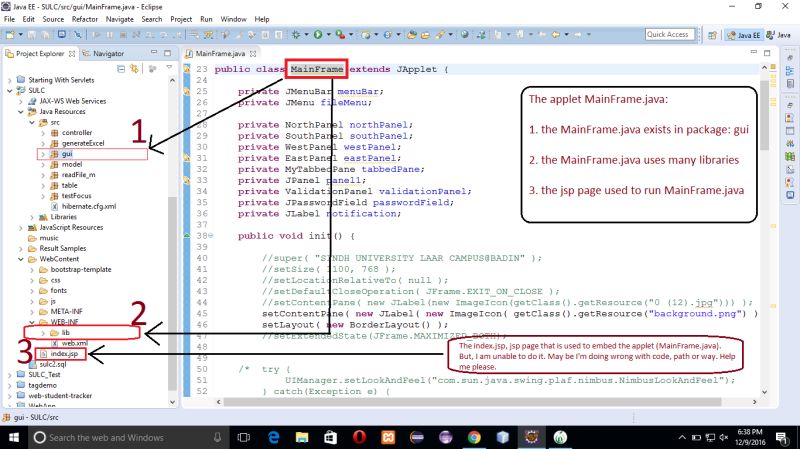Click the Run External Tools icon

tap(340, 35)
